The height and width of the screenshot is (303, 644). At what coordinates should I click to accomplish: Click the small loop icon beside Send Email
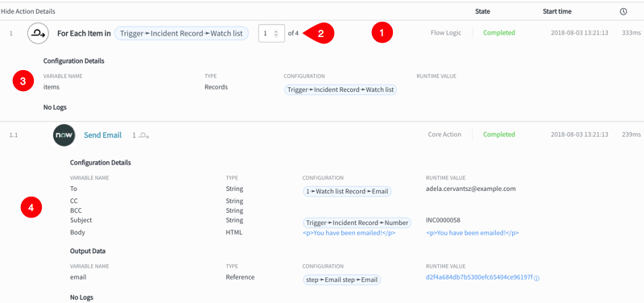coord(144,135)
